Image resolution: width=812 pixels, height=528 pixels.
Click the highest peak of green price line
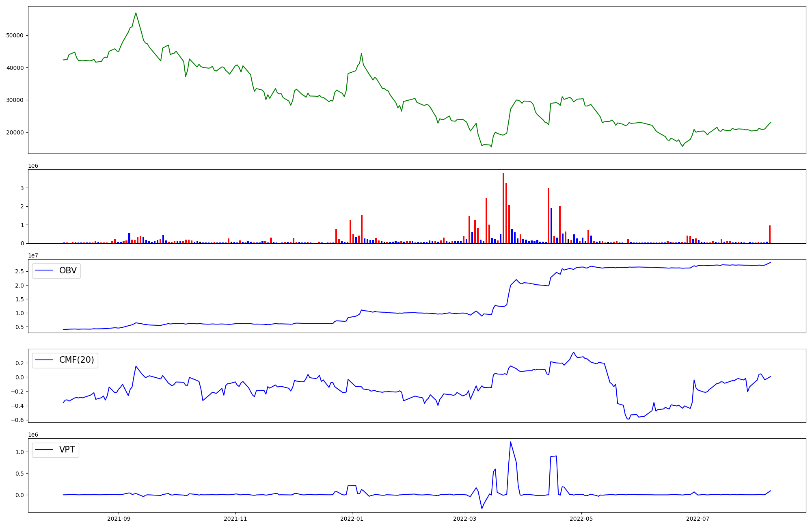[136, 13]
